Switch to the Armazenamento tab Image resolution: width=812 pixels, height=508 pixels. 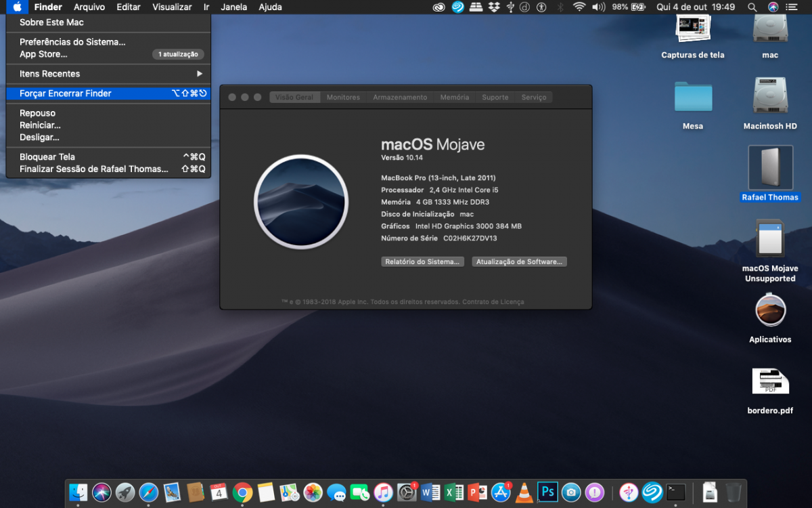(400, 98)
